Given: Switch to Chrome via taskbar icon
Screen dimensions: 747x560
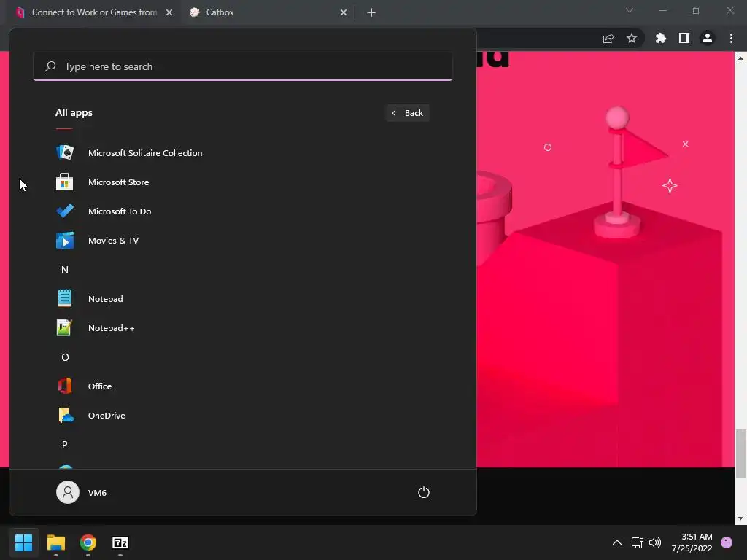Looking at the screenshot, I should click(88, 542).
